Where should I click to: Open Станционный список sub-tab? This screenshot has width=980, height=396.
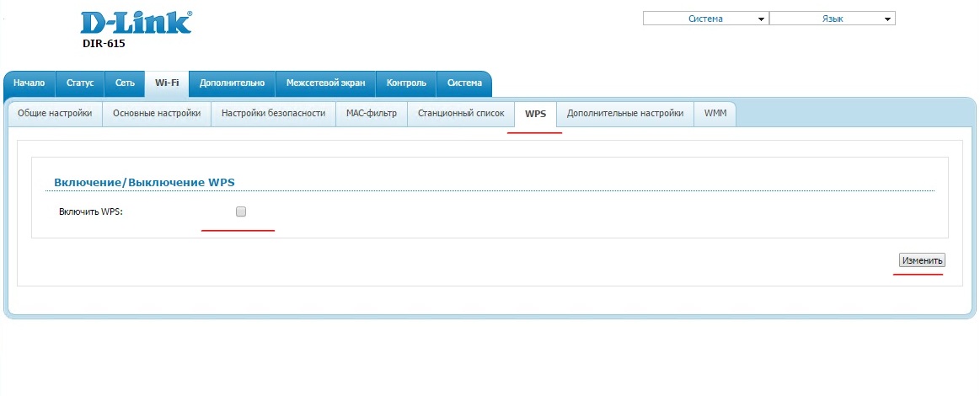[461, 114]
